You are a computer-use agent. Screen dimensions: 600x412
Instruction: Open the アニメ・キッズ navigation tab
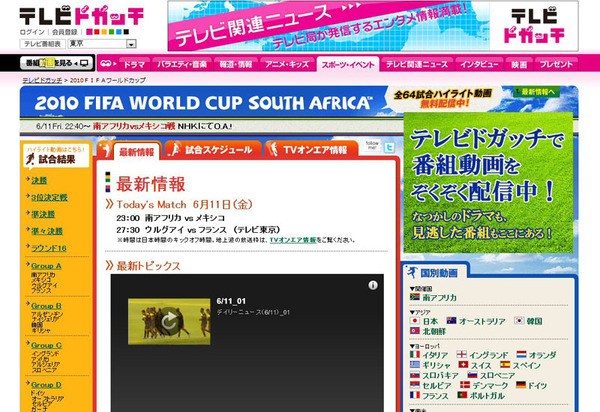[x=287, y=64]
